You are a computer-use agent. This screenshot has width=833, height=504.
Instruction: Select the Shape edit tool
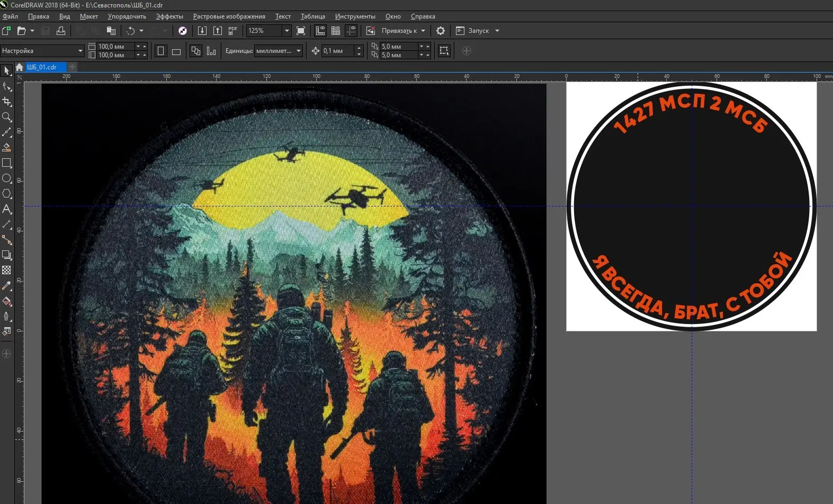[x=7, y=86]
